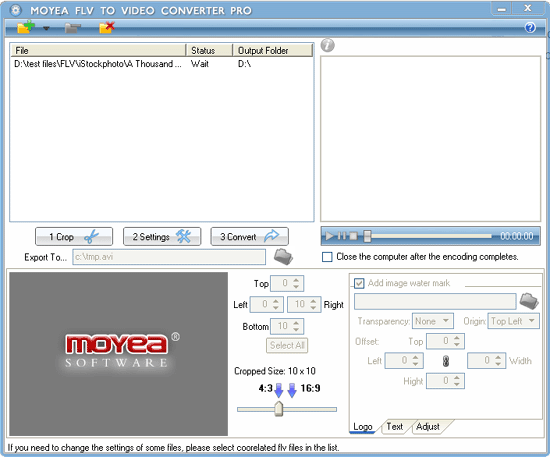Click the info icon above the preview
550x457 pixels.
click(328, 45)
